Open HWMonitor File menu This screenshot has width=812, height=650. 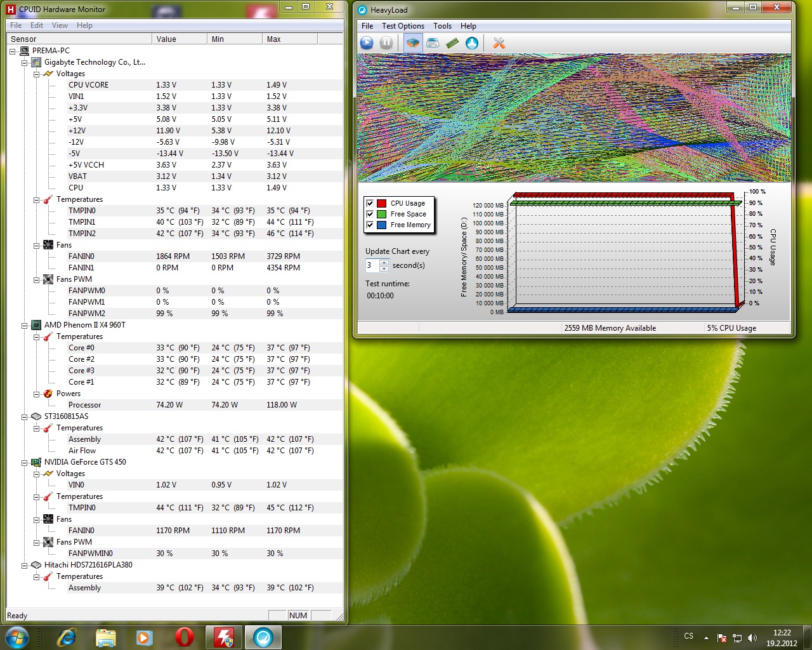tap(16, 25)
